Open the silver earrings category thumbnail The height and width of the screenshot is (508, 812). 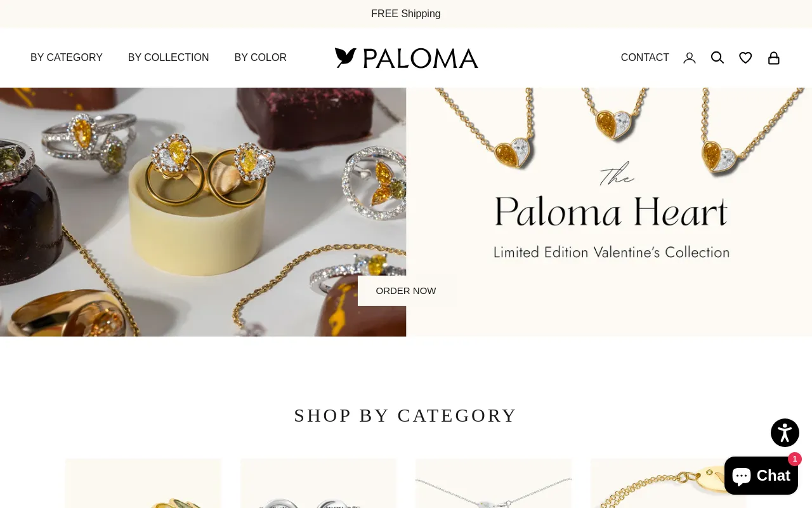318,483
